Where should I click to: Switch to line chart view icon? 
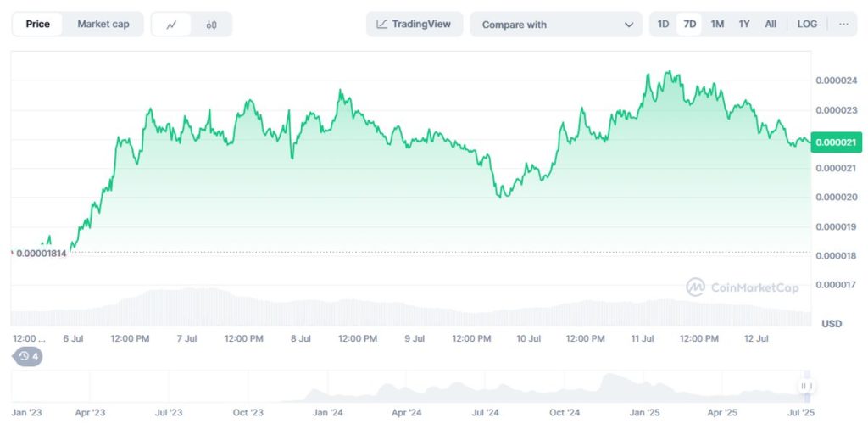[172, 25]
